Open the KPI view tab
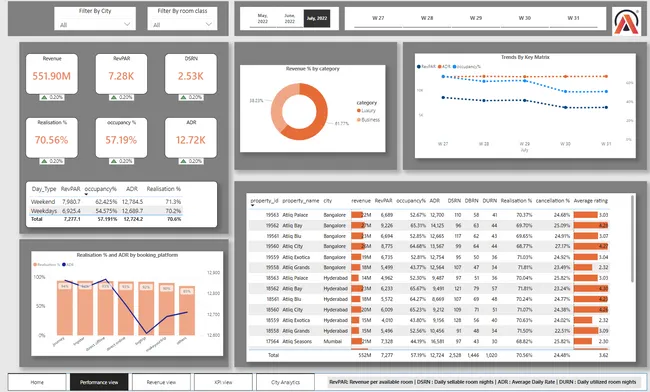 (223, 382)
